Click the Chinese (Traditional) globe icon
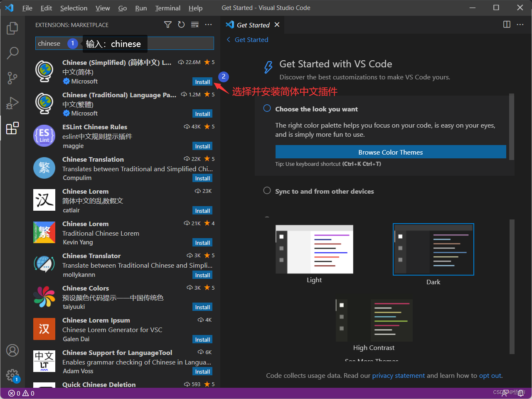This screenshot has width=532, height=399. 44,103
